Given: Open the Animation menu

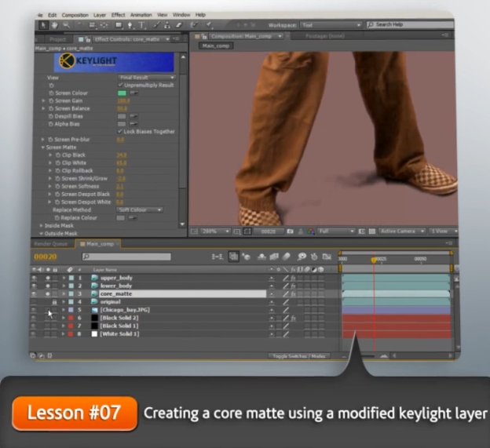Looking at the screenshot, I should coord(141,15).
